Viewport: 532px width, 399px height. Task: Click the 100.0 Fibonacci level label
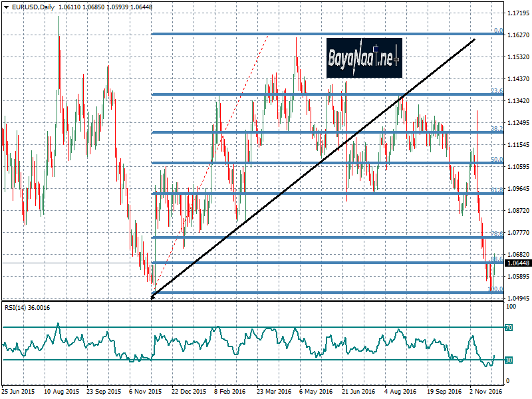495,289
